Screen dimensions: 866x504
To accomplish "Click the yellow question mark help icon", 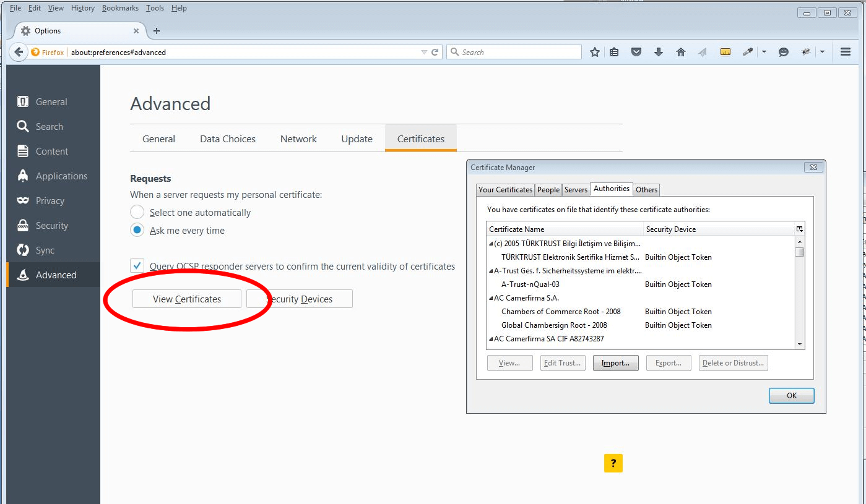I will tap(613, 463).
